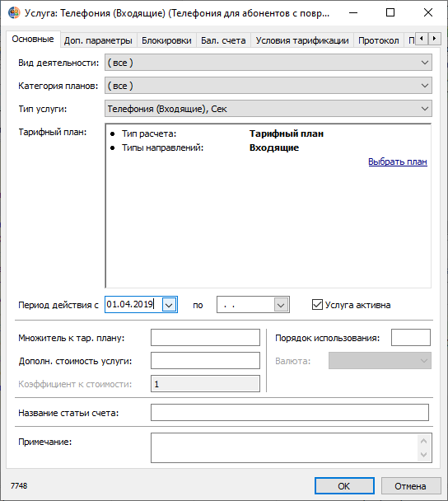Expand the Тип услуги combo box
The height and width of the screenshot is (501, 448).
tap(425, 109)
